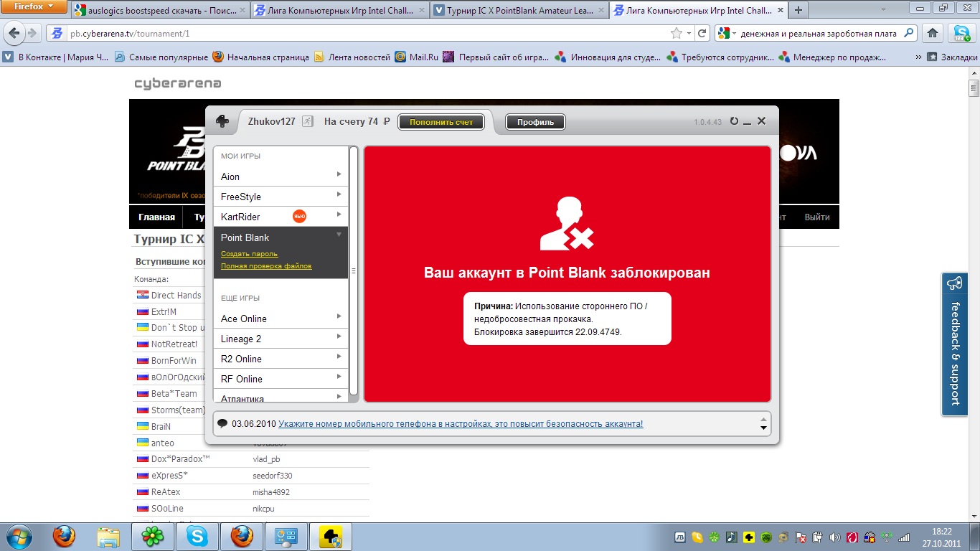
Task: Reload the page using the address bar button
Action: 702,34
